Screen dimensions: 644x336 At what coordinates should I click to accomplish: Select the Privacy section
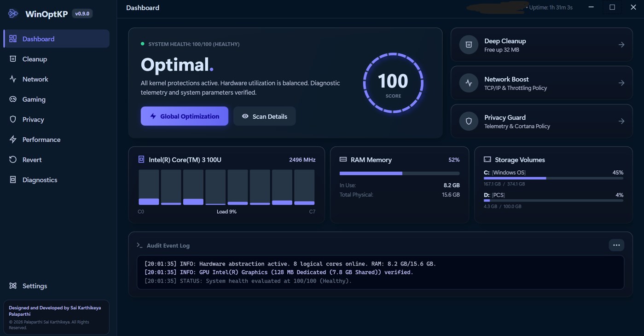[57, 119]
